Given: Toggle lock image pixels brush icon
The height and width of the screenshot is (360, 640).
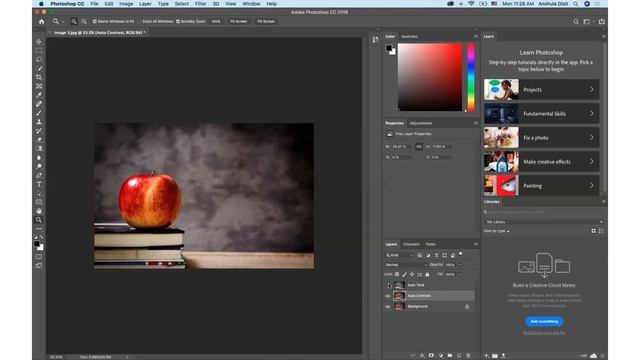Looking at the screenshot, I should pyautogui.click(x=404, y=274).
